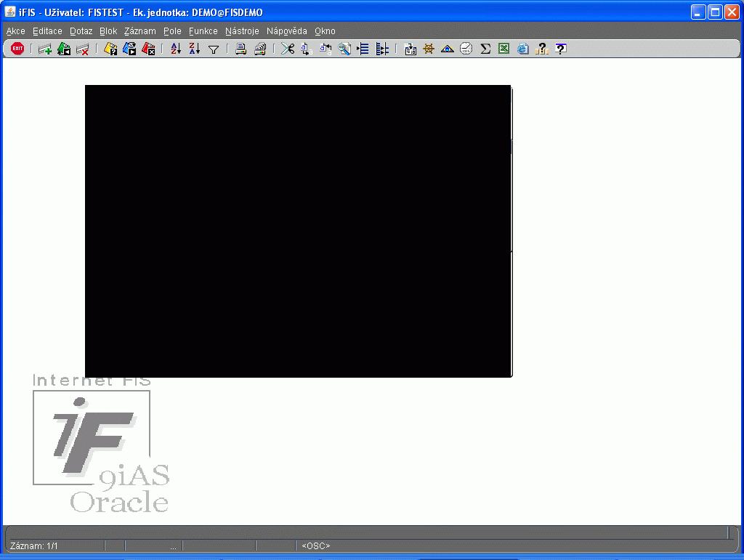
Task: Click the question mark with blocks icon
Action: [541, 49]
